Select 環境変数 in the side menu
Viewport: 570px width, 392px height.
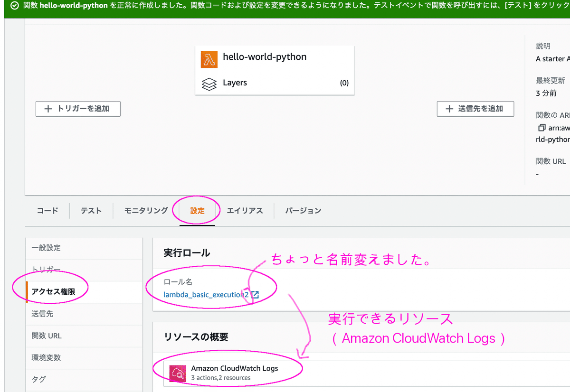pos(84,357)
